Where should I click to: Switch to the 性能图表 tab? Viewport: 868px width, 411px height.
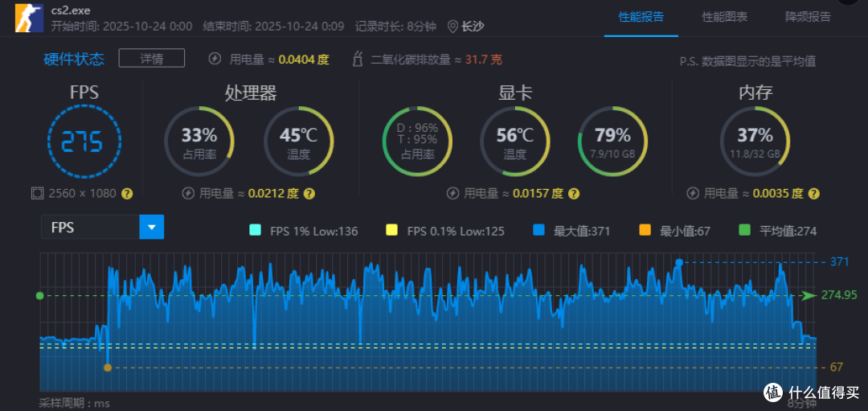tap(725, 17)
